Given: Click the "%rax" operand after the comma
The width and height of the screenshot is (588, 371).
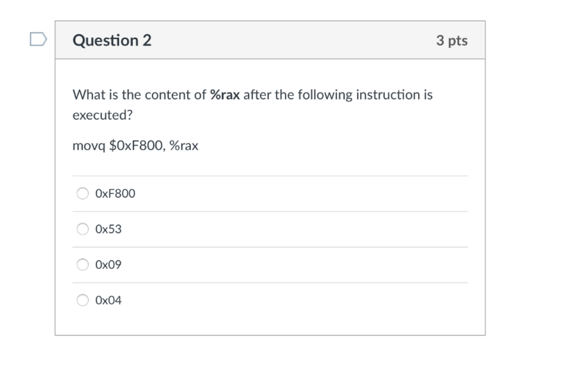Looking at the screenshot, I should (184, 146).
